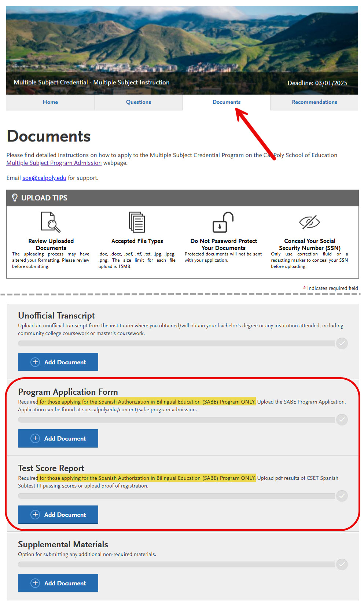Switch to the Questions tab

point(139,102)
